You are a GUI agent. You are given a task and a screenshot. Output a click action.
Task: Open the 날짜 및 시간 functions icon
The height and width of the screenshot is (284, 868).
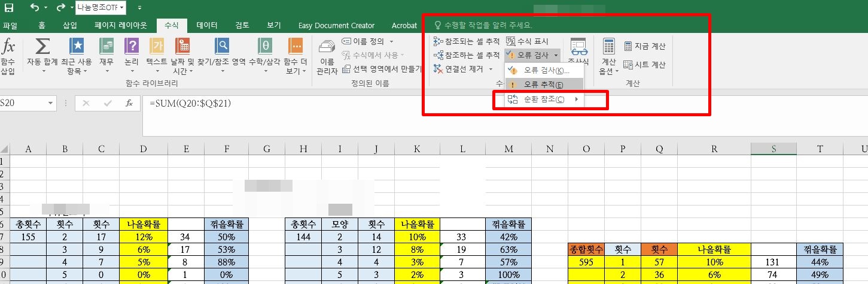coord(183,46)
